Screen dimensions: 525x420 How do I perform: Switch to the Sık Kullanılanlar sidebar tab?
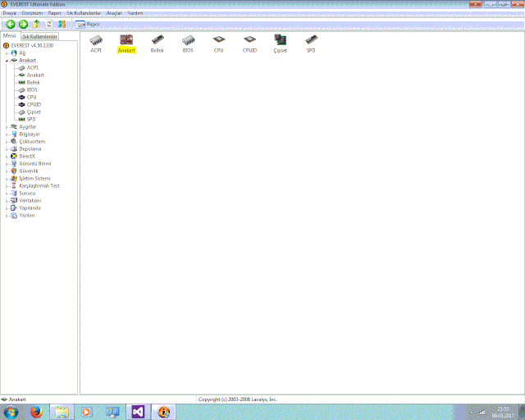pos(40,36)
